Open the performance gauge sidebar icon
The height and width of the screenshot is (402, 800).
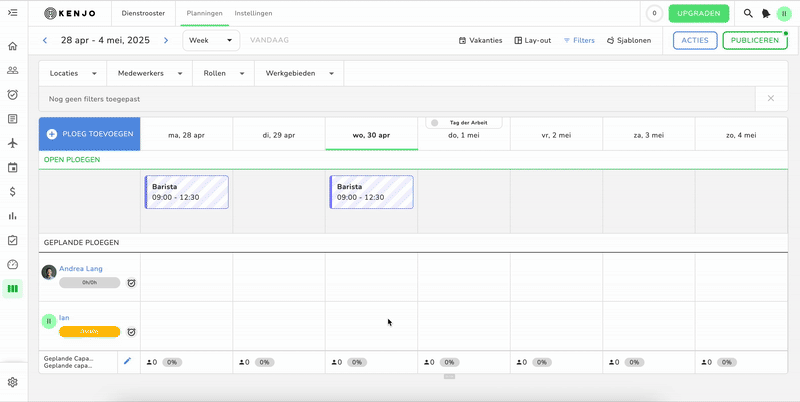click(13, 264)
